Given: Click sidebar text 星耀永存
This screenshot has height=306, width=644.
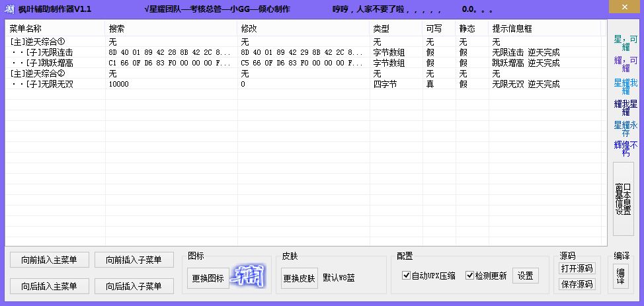Looking at the screenshot, I should coord(625,129).
